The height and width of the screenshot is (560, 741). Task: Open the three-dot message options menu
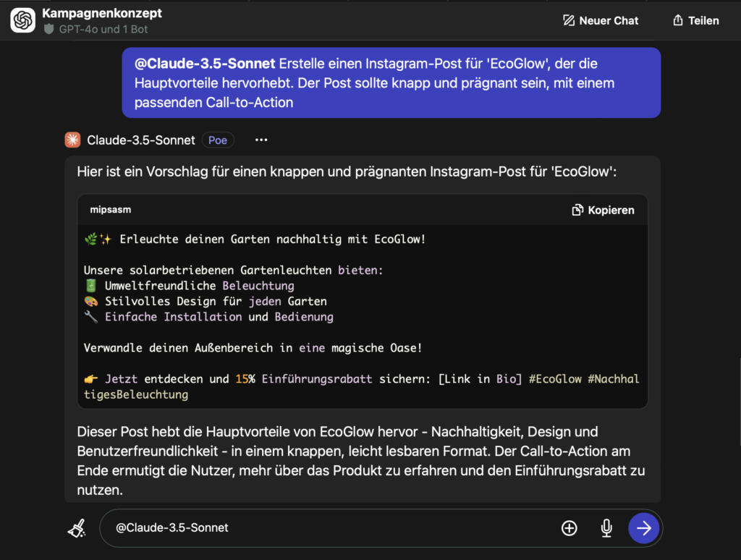261,140
